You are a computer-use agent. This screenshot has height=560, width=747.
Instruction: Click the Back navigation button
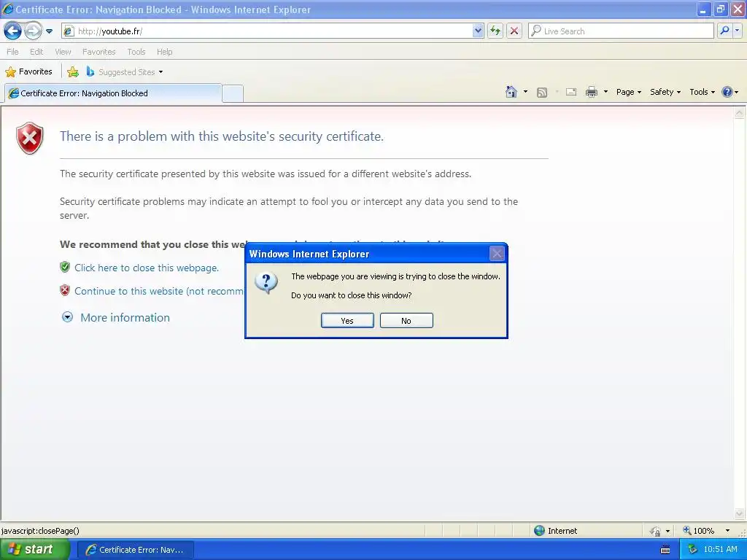12,31
